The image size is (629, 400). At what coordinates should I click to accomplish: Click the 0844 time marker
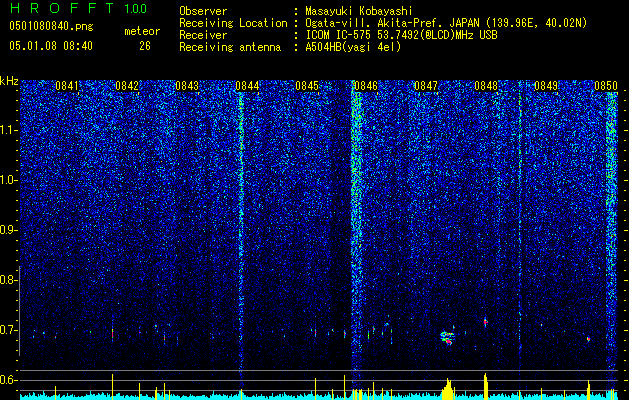coord(247,86)
